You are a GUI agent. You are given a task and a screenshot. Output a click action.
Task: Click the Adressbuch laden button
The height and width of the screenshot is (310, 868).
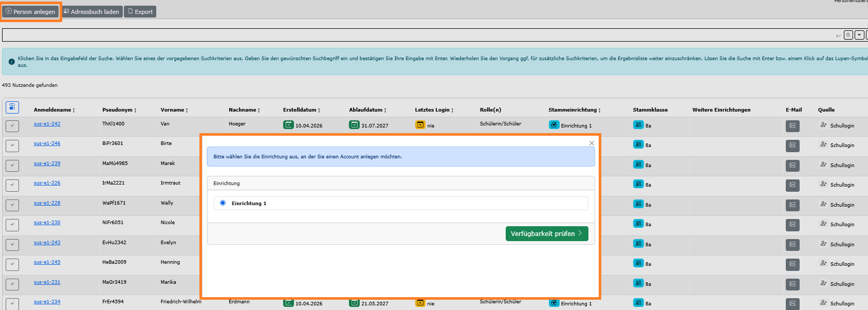[91, 11]
